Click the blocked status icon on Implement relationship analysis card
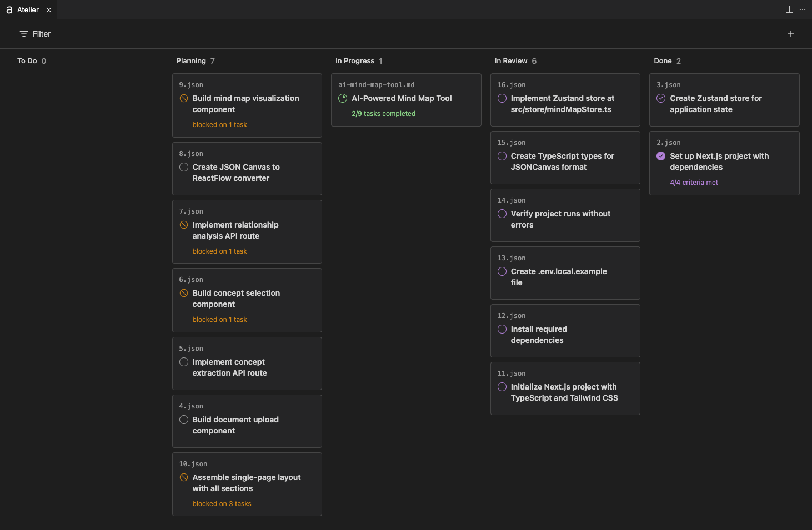This screenshot has width=812, height=530. pos(184,225)
